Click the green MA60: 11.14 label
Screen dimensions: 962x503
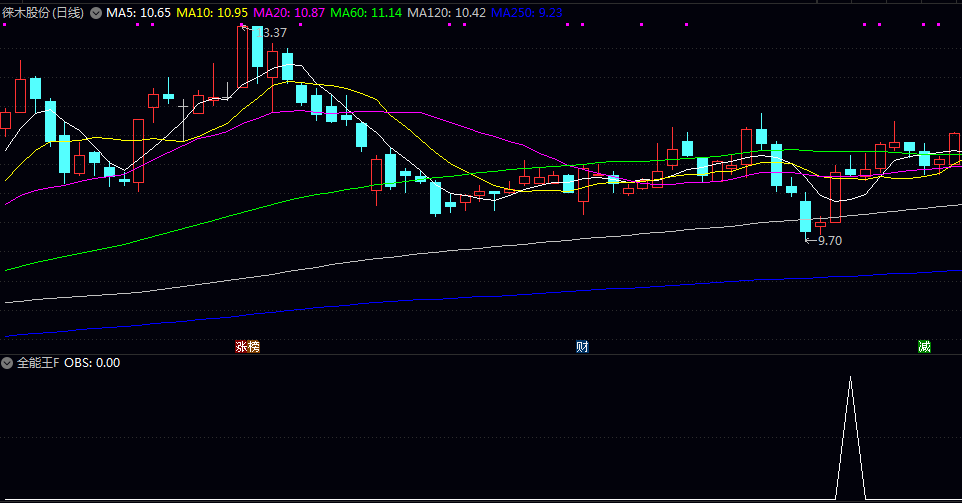368,13
